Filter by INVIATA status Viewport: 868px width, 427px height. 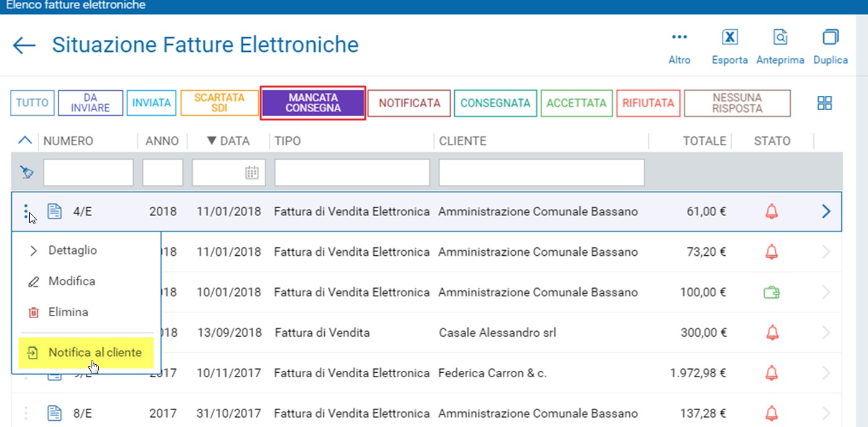[152, 103]
